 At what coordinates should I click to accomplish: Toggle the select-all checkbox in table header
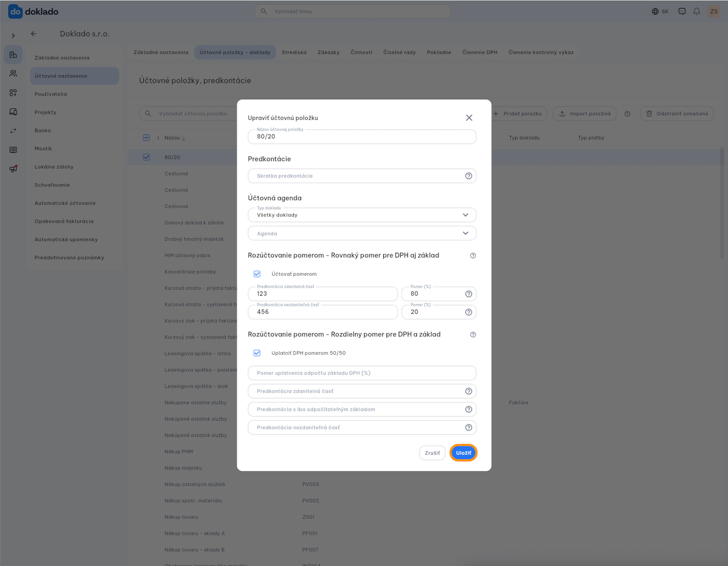click(146, 138)
